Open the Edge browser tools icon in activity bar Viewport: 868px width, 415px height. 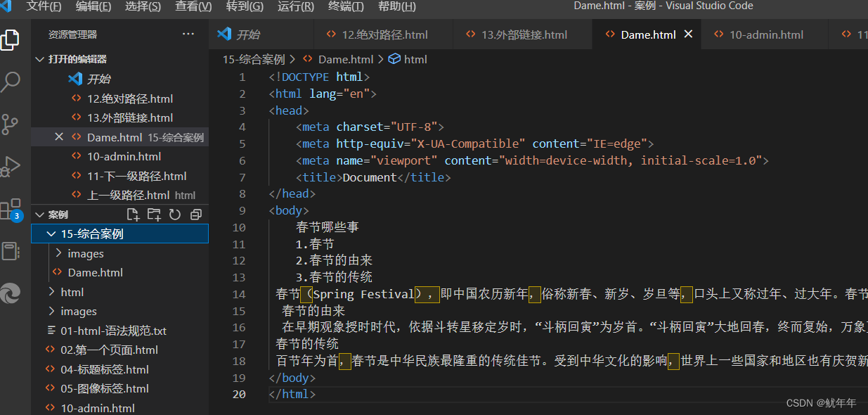pyautogui.click(x=10, y=293)
